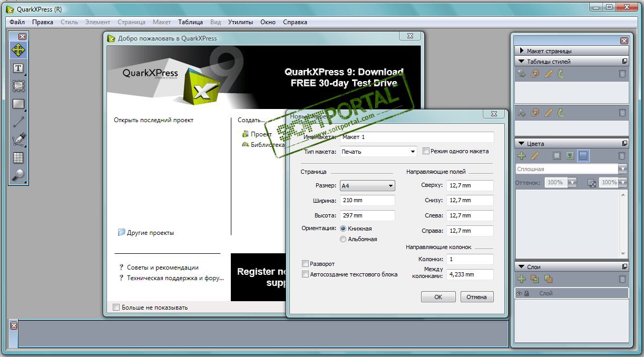Image resolution: width=644 pixels, height=357 pixels.
Task: Click the new character style sheet icon
Action: (522, 112)
